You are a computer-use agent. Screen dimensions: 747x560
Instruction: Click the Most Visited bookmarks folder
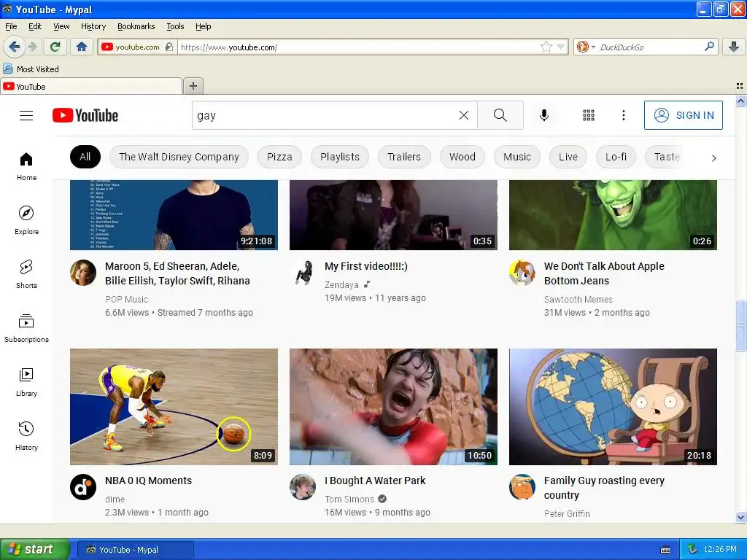coord(31,69)
